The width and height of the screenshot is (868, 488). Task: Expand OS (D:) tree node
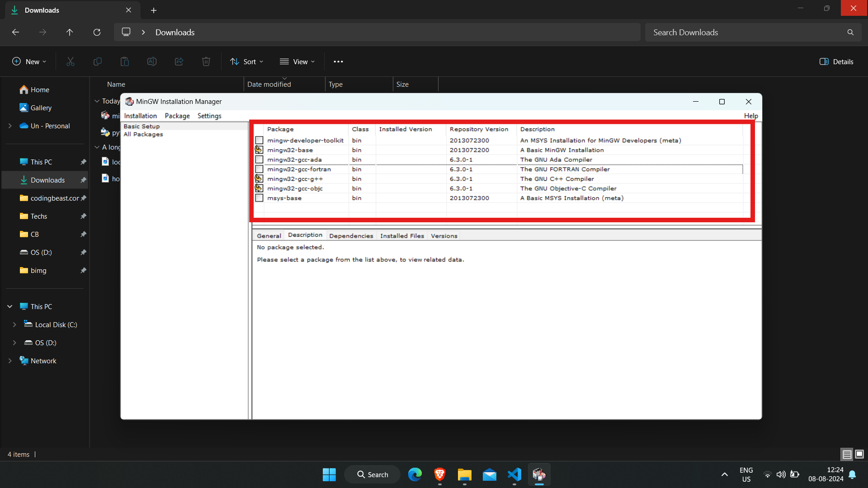(14, 343)
